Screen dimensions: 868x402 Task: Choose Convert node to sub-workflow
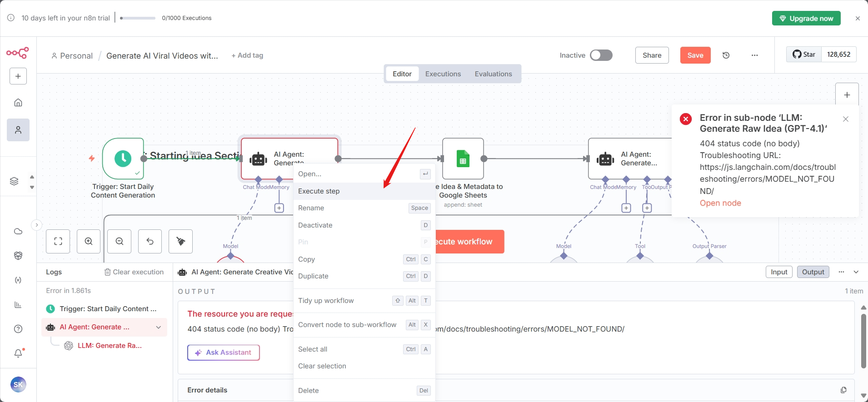click(364, 325)
